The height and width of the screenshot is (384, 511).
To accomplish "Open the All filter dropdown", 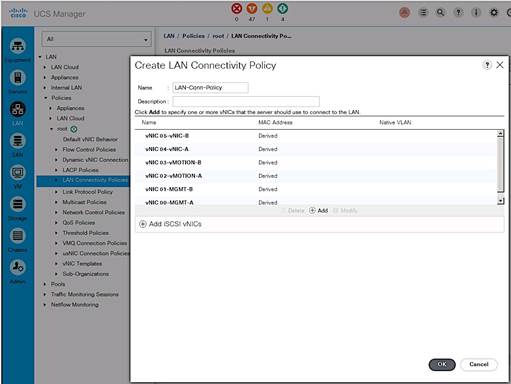I will (97, 39).
